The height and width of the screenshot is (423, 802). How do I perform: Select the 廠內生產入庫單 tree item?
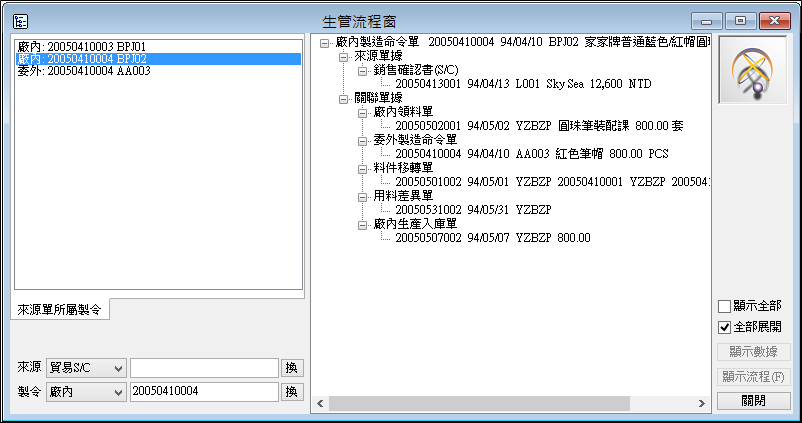tap(414, 225)
